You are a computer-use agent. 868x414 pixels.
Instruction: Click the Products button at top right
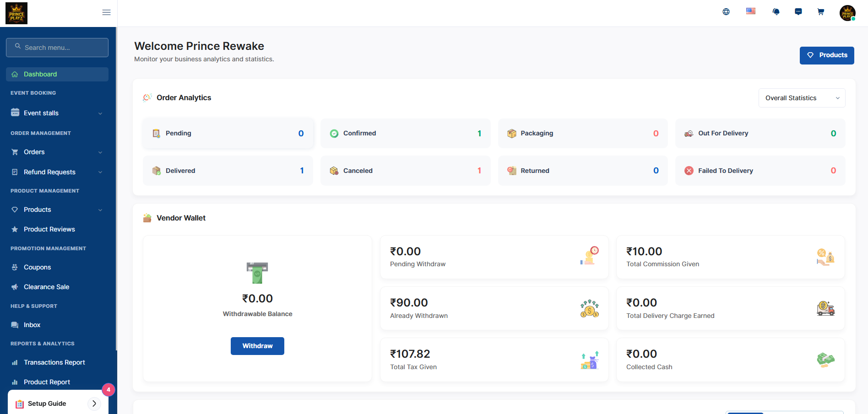pyautogui.click(x=827, y=55)
